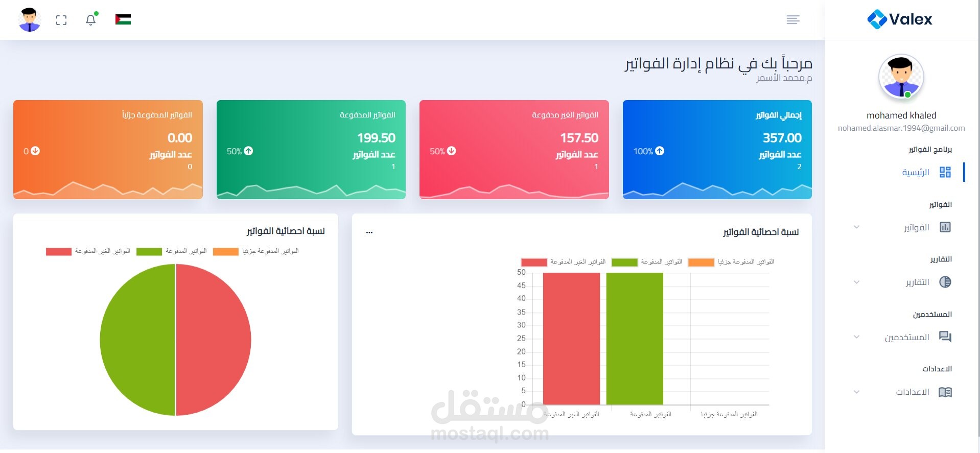980x453 pixels.
Task: Expand the التقارير sidebar chevron
Action: click(857, 282)
